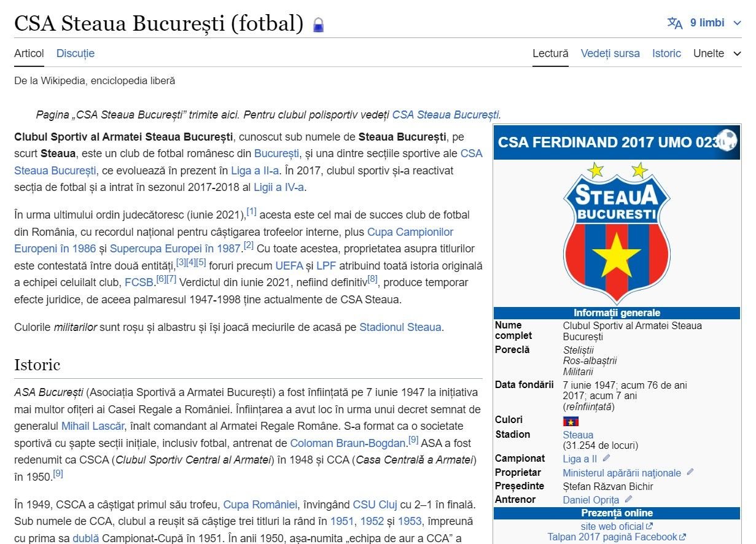Follow the Ministerul apărării naționale link
The width and height of the screenshot is (756, 544).
tap(622, 473)
